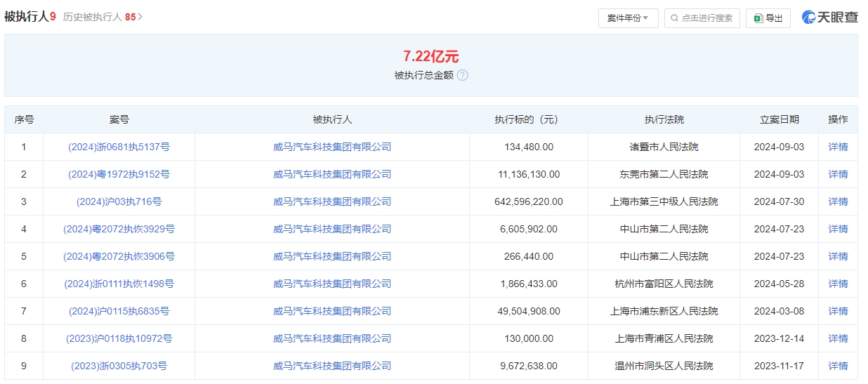The height and width of the screenshot is (384, 868).
Task: Open 详情 for 上海市浦东新区人民法院 row
Action: [838, 311]
